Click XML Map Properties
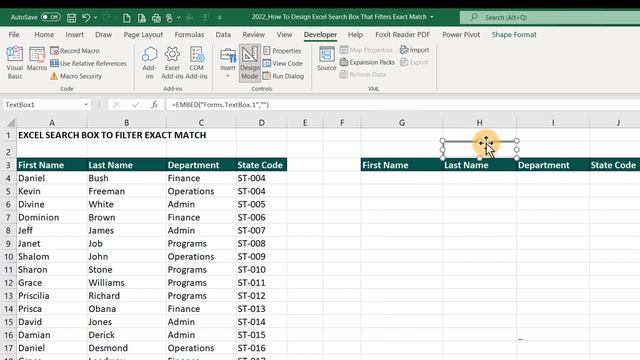The width and height of the screenshot is (640, 360). coord(366,50)
